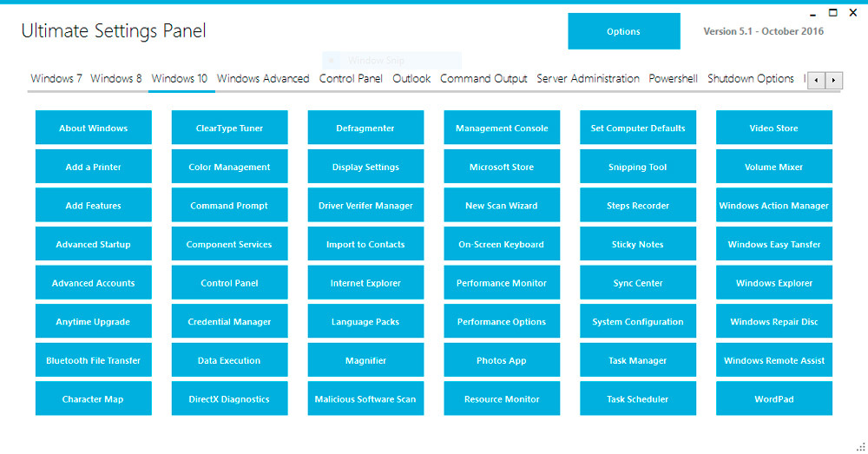Screen dimensions: 868x454
Task: Select the Server Administration tab
Action: tap(588, 79)
